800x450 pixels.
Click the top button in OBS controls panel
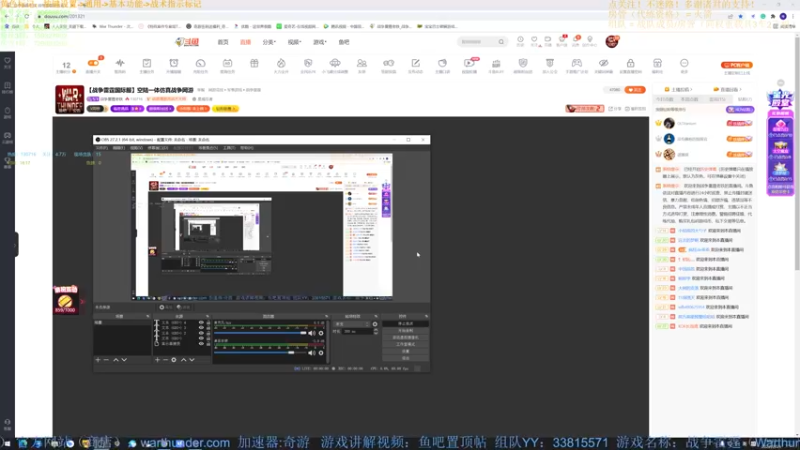405,323
